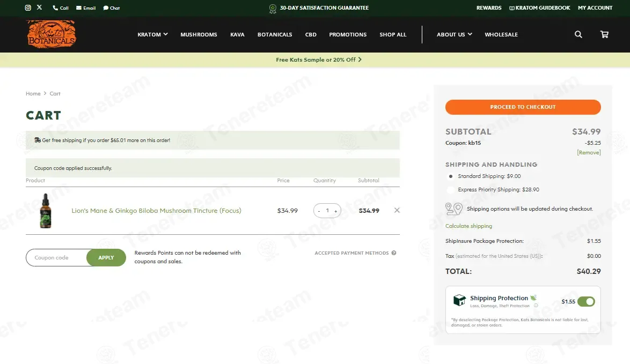Click the Apply coupon button
The image size is (630, 364).
pyautogui.click(x=106, y=258)
